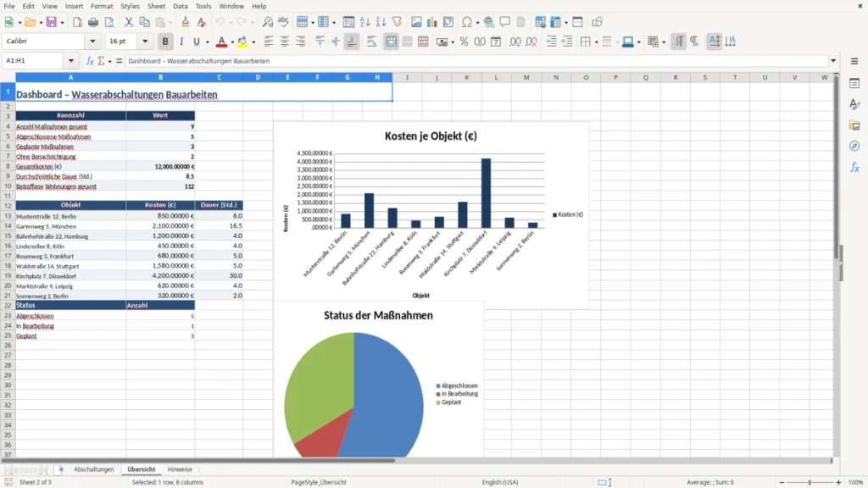
Task: Toggle Underline formatting
Action: pyautogui.click(x=196, y=42)
